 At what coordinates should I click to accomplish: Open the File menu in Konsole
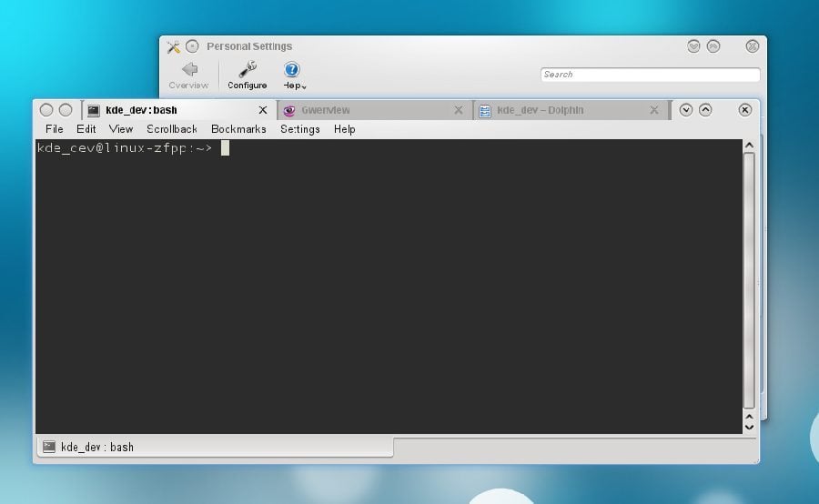(x=55, y=129)
